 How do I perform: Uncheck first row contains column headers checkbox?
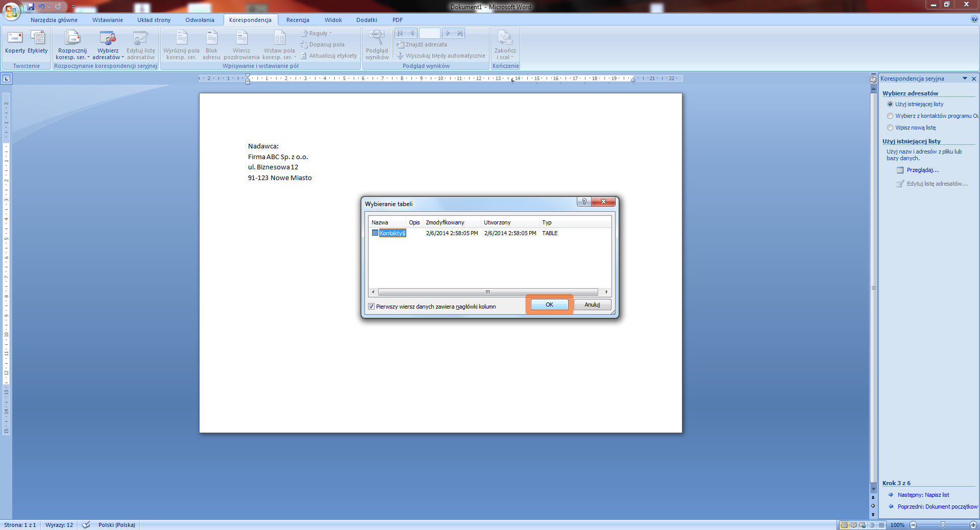click(372, 307)
